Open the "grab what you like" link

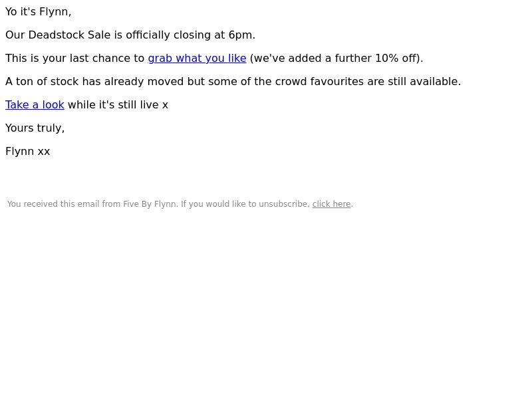pos(197,59)
